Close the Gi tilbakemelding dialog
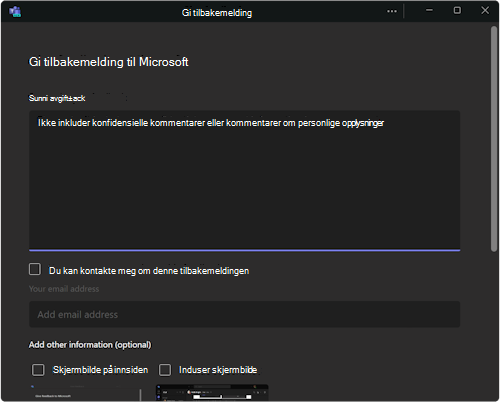The width and height of the screenshot is (500, 402). click(485, 11)
